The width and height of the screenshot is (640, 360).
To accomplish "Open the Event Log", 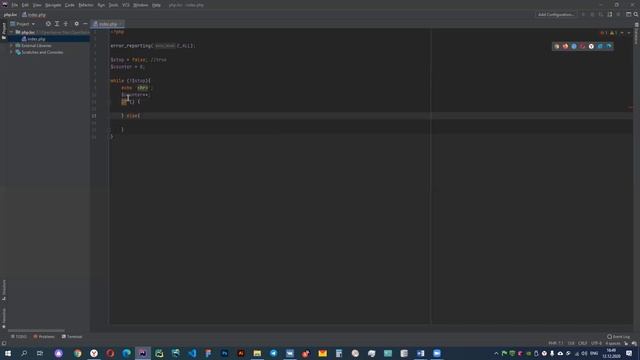I will pos(618,336).
